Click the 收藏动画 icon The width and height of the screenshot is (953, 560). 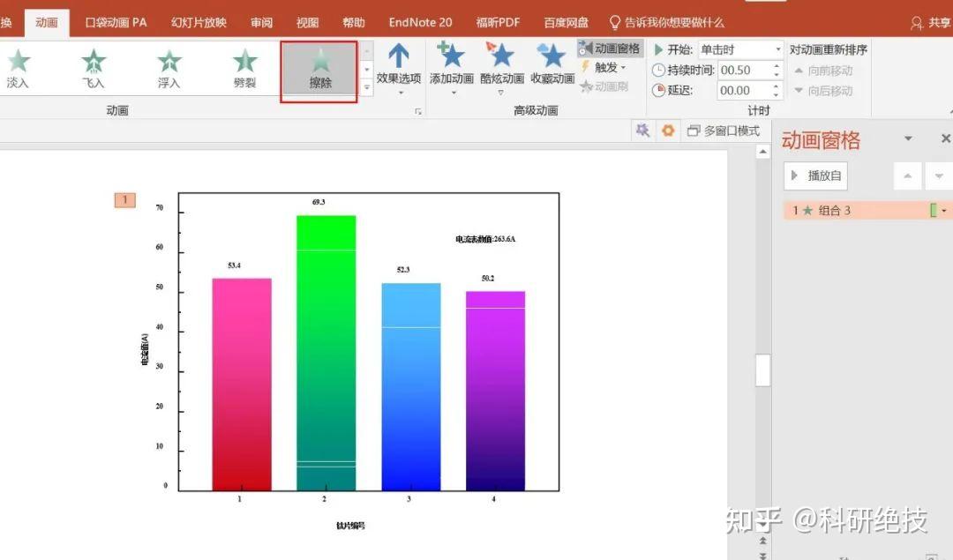[552, 69]
